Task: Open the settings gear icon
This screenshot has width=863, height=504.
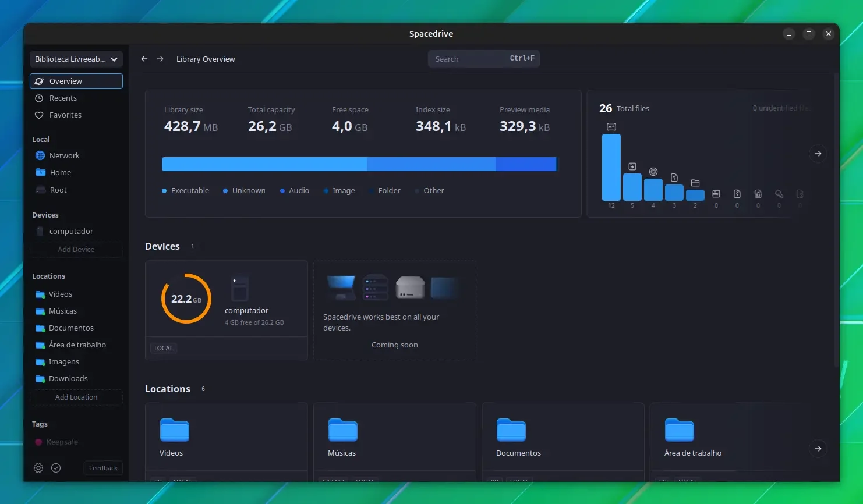Action: click(38, 468)
